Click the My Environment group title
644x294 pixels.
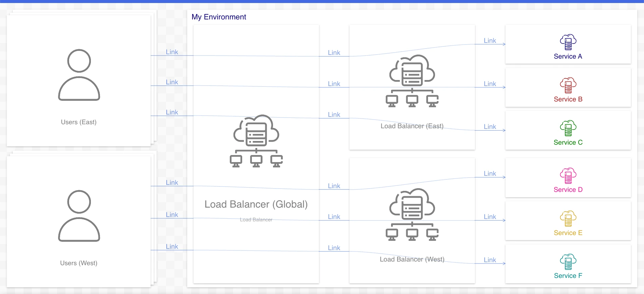point(219,17)
